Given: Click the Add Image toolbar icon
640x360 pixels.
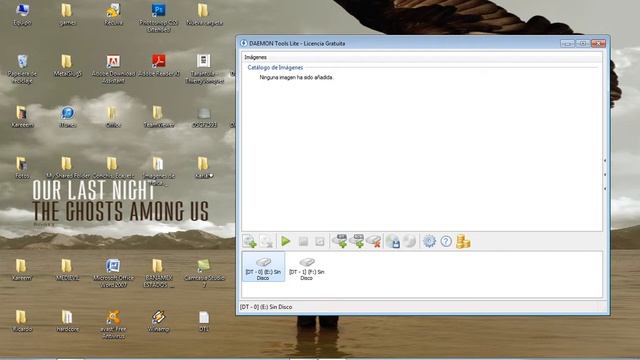Looking at the screenshot, I should point(249,241).
